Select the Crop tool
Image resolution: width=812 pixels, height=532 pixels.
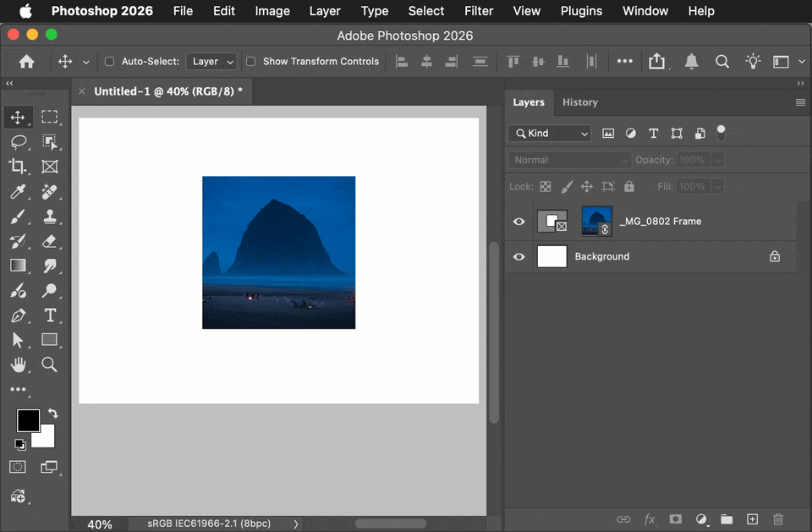(18, 167)
